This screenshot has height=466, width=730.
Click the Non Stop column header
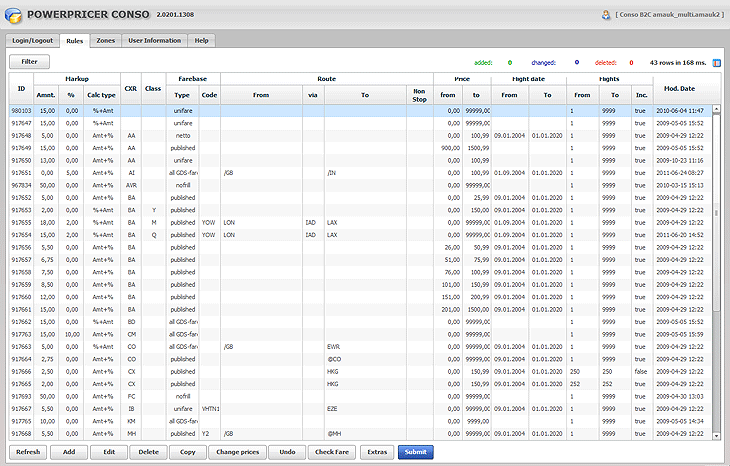[x=419, y=95]
